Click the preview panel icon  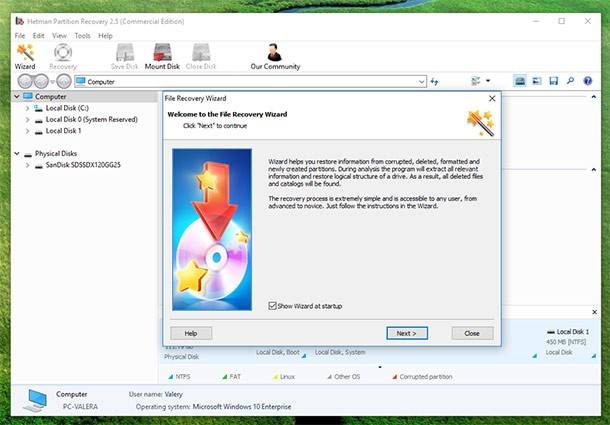coord(537,81)
